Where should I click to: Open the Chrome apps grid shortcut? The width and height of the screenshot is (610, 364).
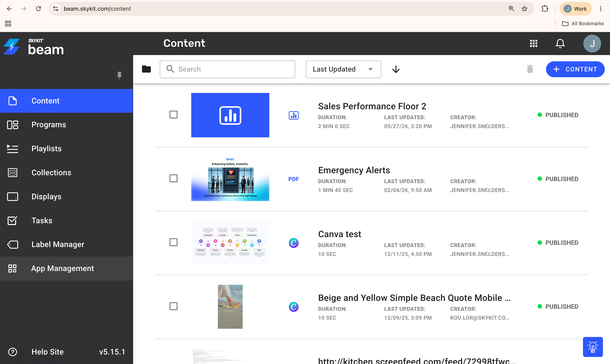(8, 24)
